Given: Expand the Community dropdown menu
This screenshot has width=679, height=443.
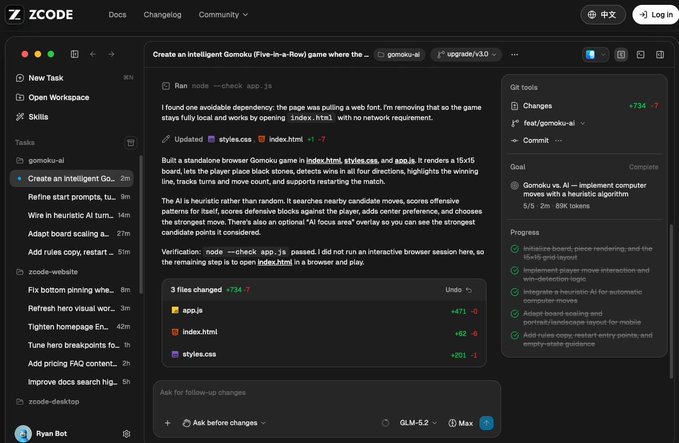Looking at the screenshot, I should 223,15.
